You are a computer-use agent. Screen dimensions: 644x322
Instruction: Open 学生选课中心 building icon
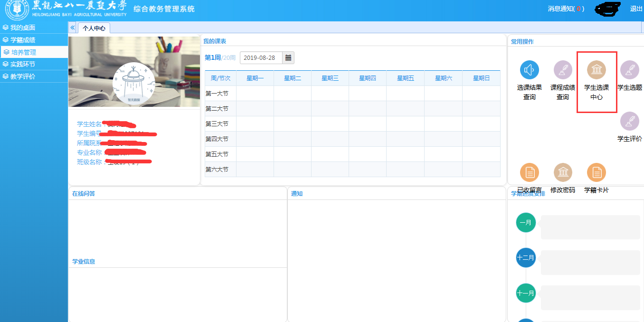(x=597, y=70)
